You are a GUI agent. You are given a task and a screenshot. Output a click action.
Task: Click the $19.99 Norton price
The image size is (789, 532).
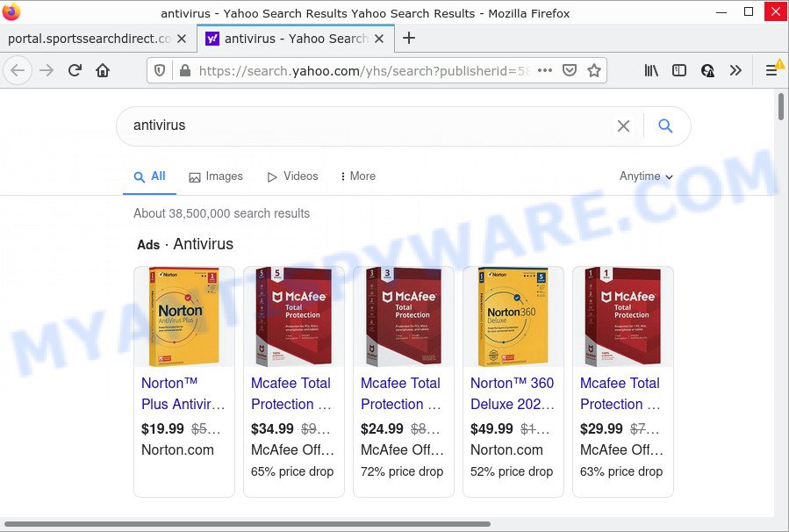click(x=162, y=428)
